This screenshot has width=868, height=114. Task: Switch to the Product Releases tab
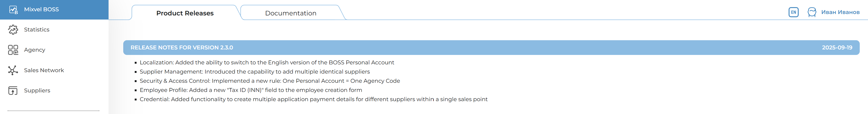point(185,13)
